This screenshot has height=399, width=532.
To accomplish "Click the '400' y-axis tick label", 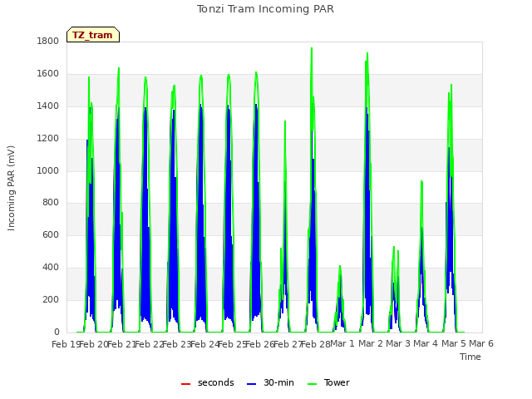I will click(x=51, y=268).
